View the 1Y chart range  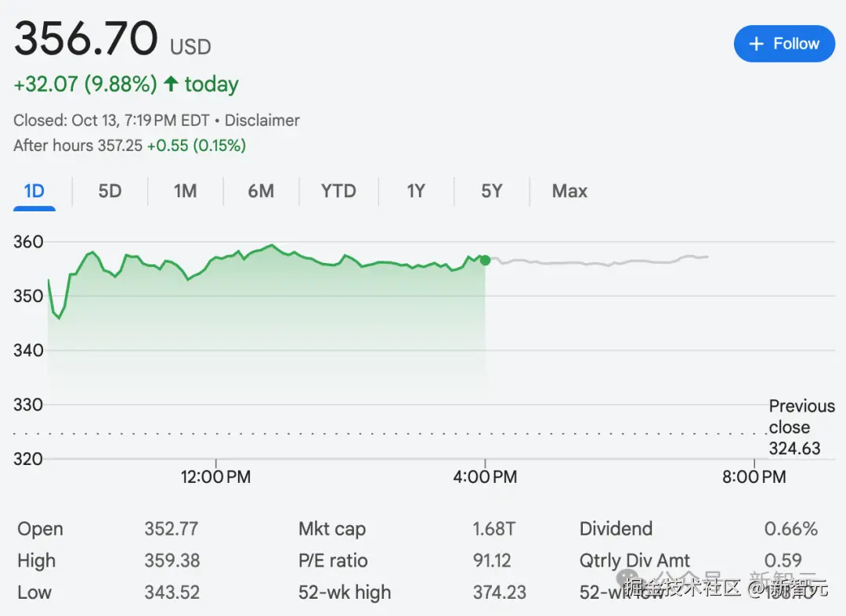[416, 191]
